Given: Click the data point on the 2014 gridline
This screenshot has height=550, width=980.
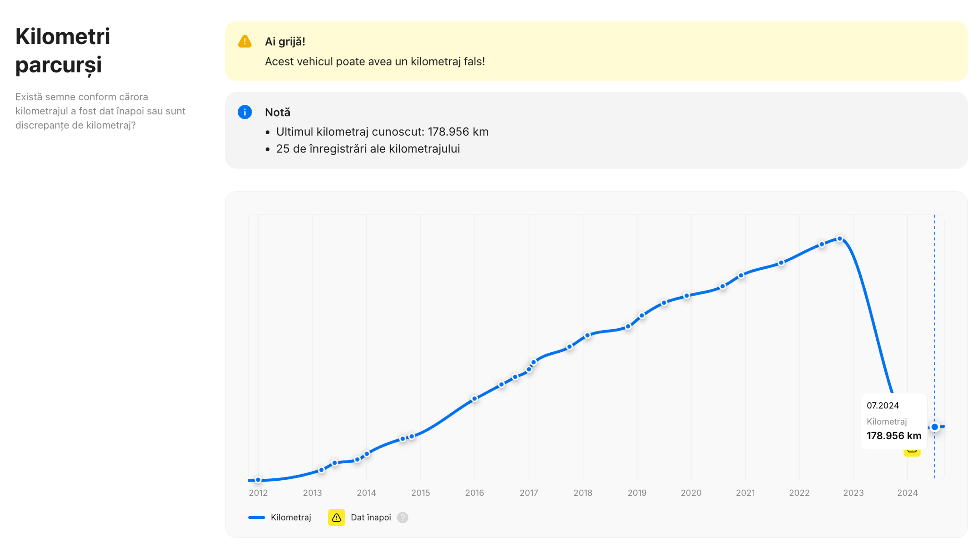Looking at the screenshot, I should (x=367, y=454).
